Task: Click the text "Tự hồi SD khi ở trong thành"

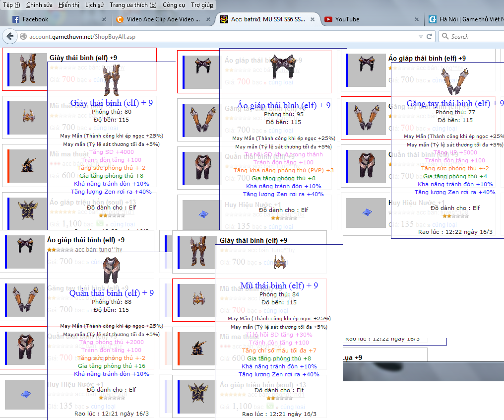Action: [284, 154]
